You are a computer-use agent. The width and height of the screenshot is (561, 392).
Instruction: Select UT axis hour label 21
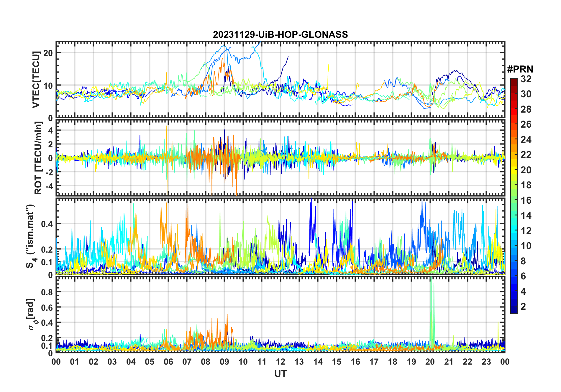(449, 362)
